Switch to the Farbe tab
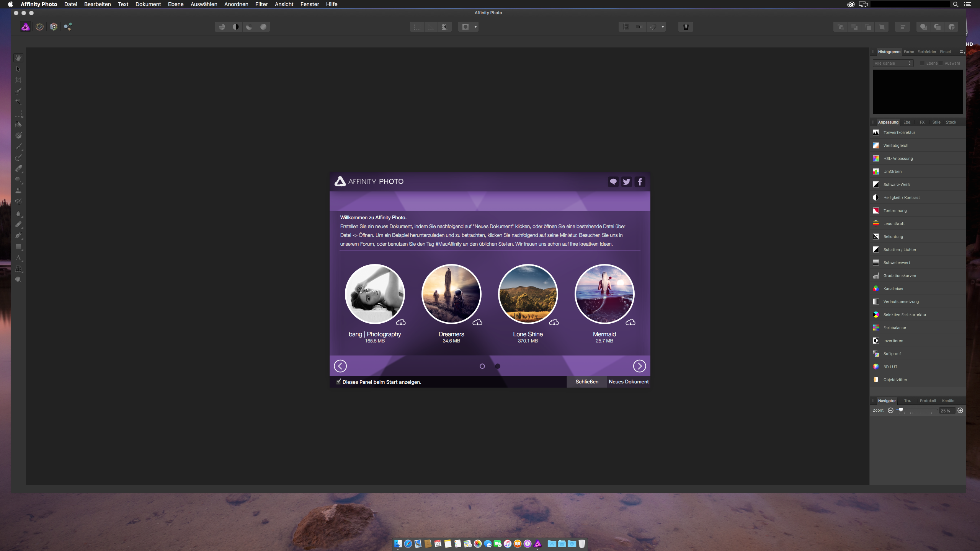Image resolution: width=980 pixels, height=551 pixels. (909, 52)
